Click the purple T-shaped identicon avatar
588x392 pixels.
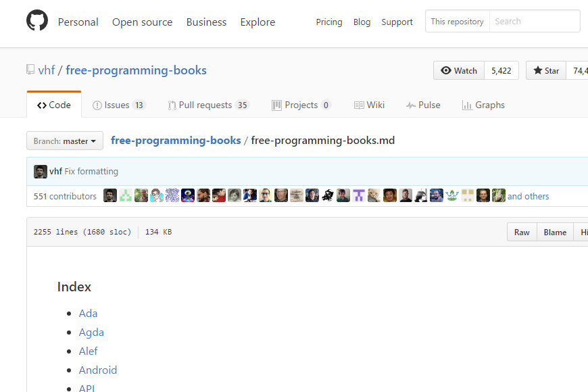point(359,195)
